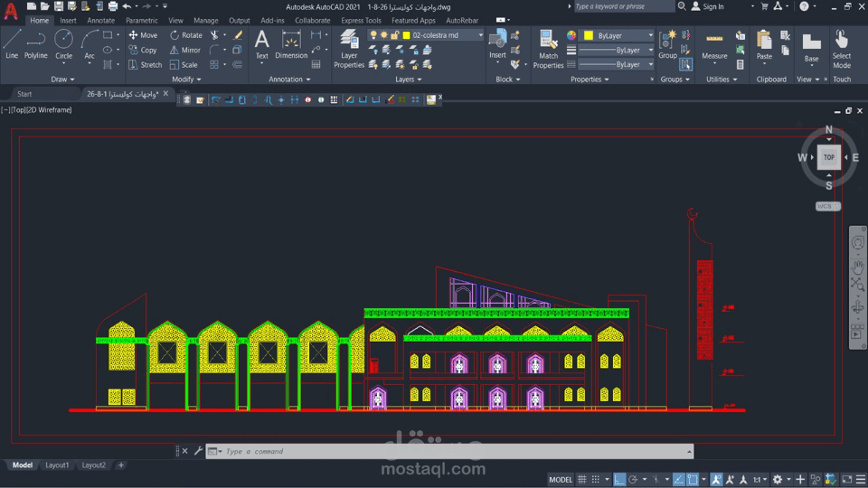Toggle the layer lock icon for 02-colestra md

395,35
